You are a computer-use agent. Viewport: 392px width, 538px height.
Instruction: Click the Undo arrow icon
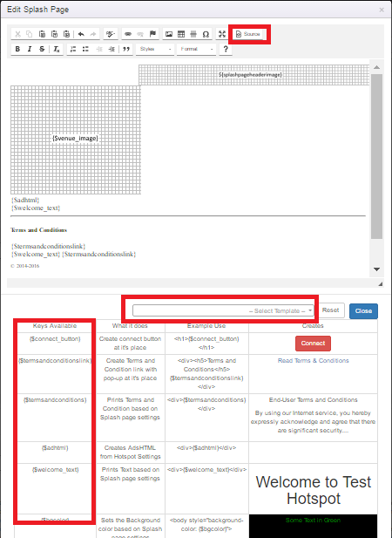81,34
